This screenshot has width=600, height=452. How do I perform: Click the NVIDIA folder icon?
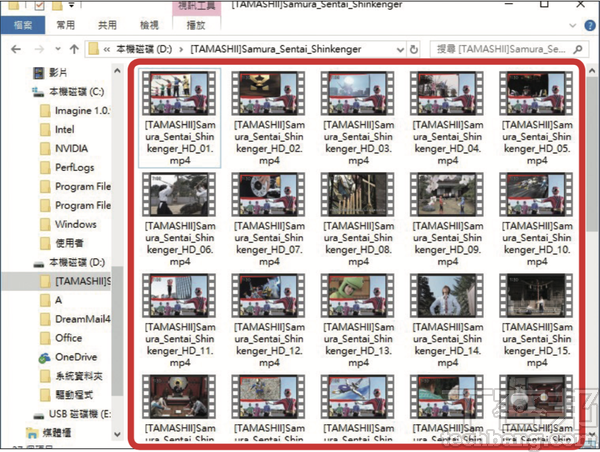(x=46, y=149)
